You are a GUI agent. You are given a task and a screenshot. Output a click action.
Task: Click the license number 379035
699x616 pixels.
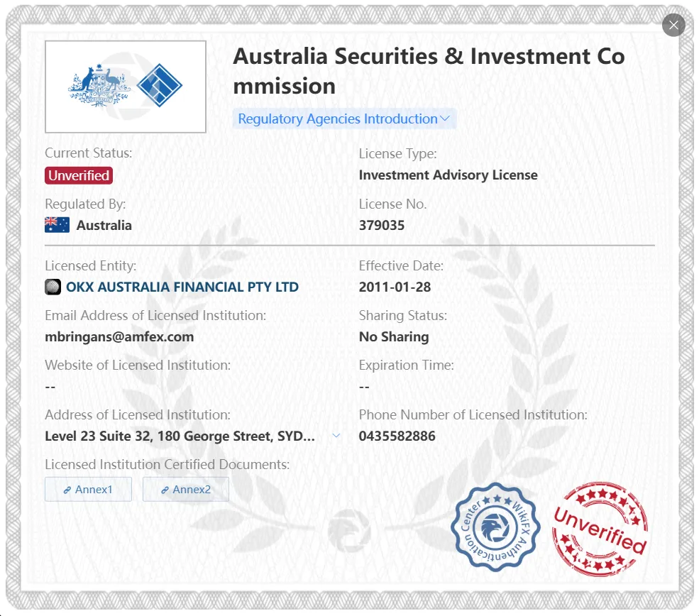382,225
